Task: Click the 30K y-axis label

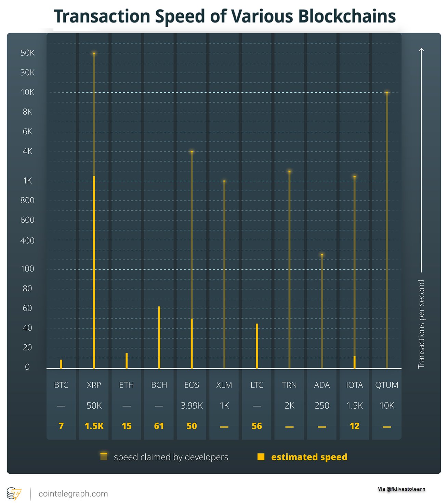Action: 27,72
